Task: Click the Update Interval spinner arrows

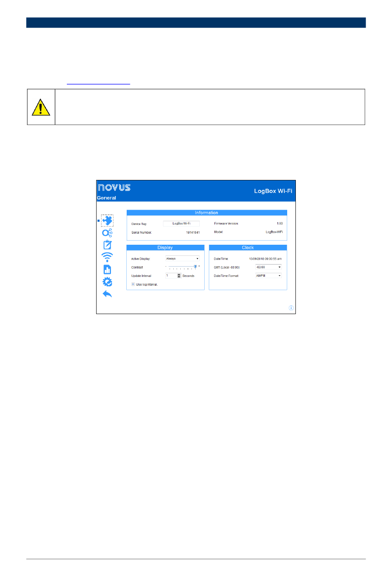Action: [x=179, y=276]
